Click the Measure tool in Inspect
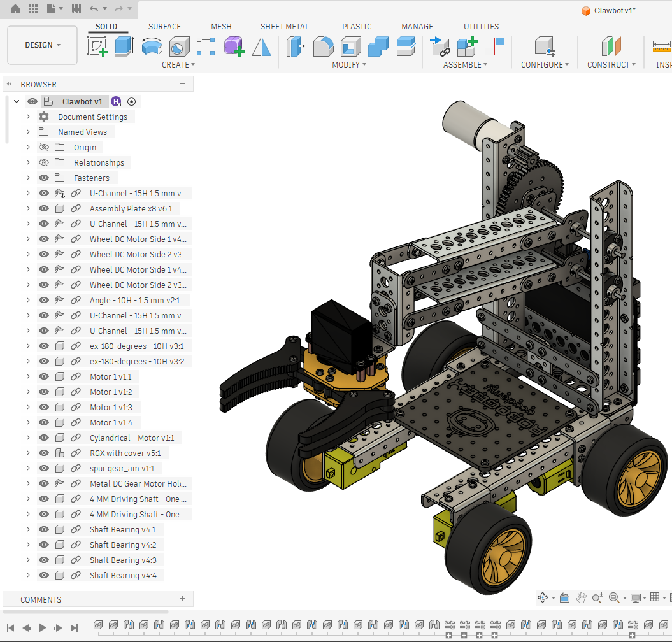Viewport: 672px width, 642px height. (x=662, y=46)
